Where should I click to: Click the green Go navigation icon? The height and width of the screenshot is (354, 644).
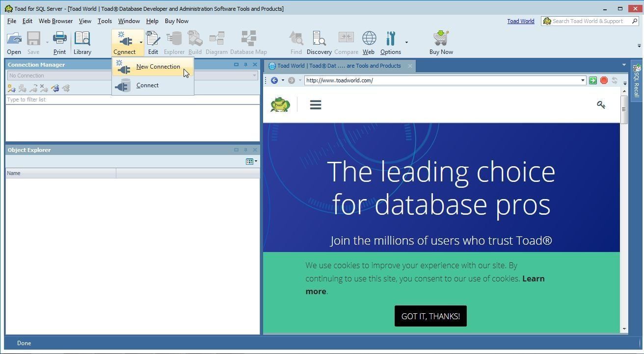(x=593, y=80)
